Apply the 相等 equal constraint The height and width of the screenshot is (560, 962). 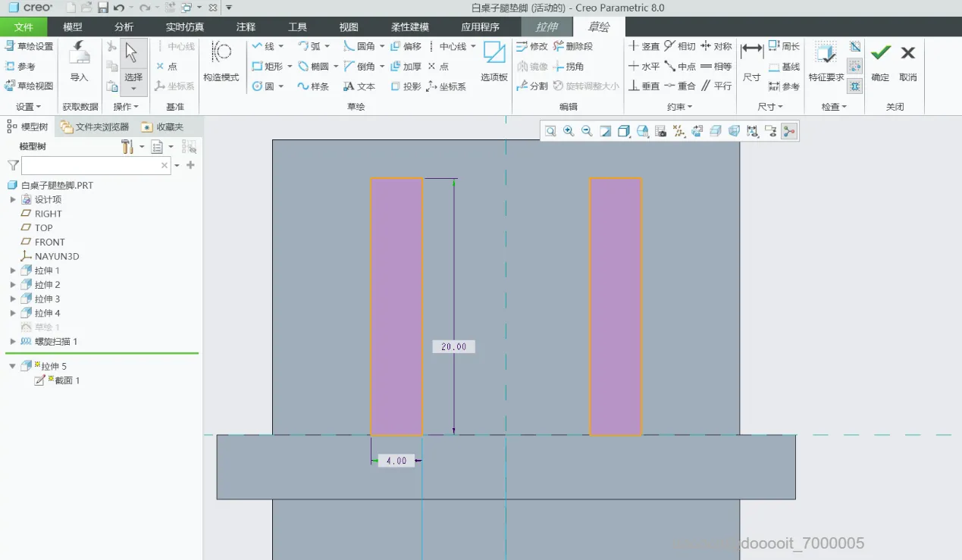(716, 67)
